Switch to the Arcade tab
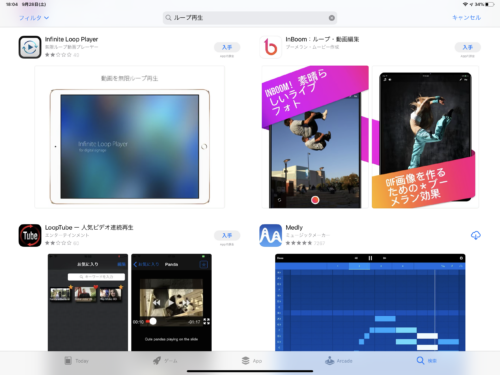This screenshot has height=375, width=500. (x=339, y=361)
